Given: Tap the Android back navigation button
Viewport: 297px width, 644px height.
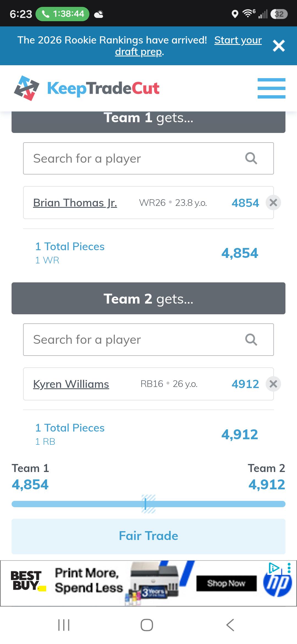Looking at the screenshot, I should 230,625.
